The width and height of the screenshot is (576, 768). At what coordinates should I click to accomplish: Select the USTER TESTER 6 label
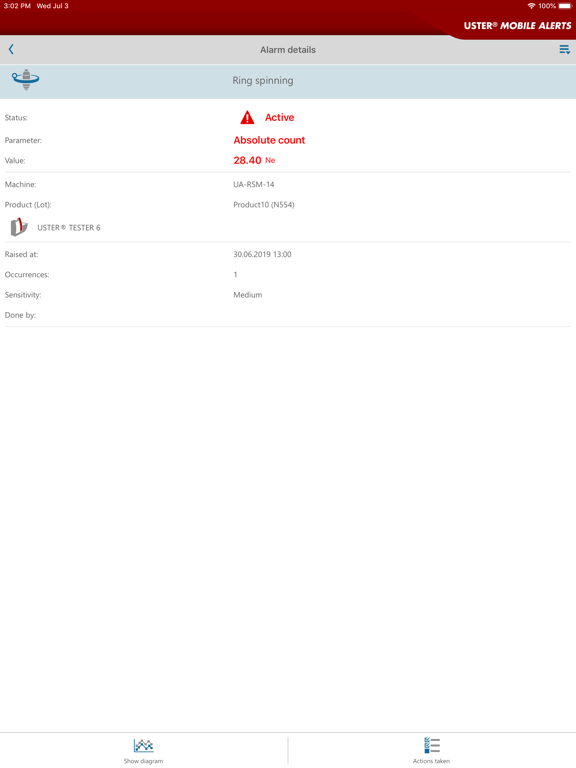tap(69, 228)
